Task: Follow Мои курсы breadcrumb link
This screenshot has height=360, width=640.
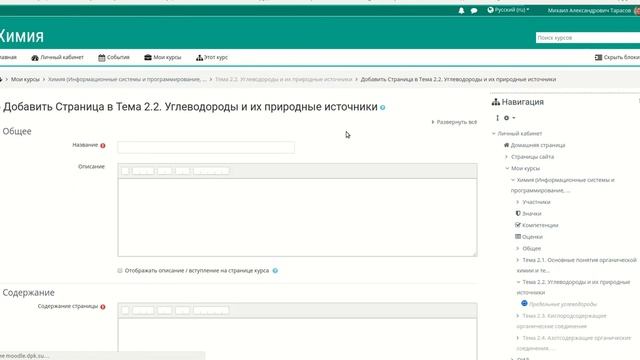Action: 25,79
